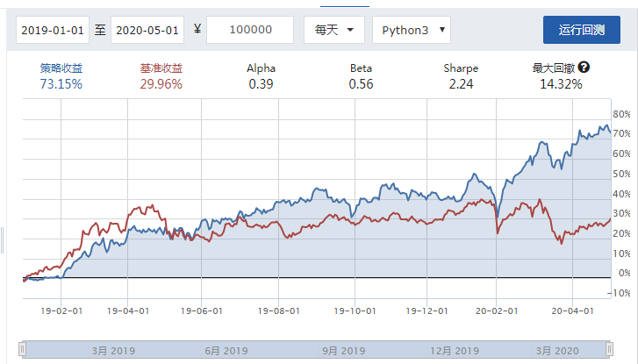
Task: Click the initial capital 100000 field
Action: point(250,30)
